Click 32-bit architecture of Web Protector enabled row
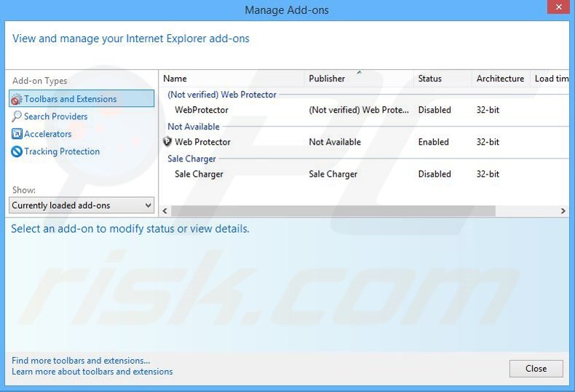This screenshot has width=575, height=392. [x=488, y=142]
